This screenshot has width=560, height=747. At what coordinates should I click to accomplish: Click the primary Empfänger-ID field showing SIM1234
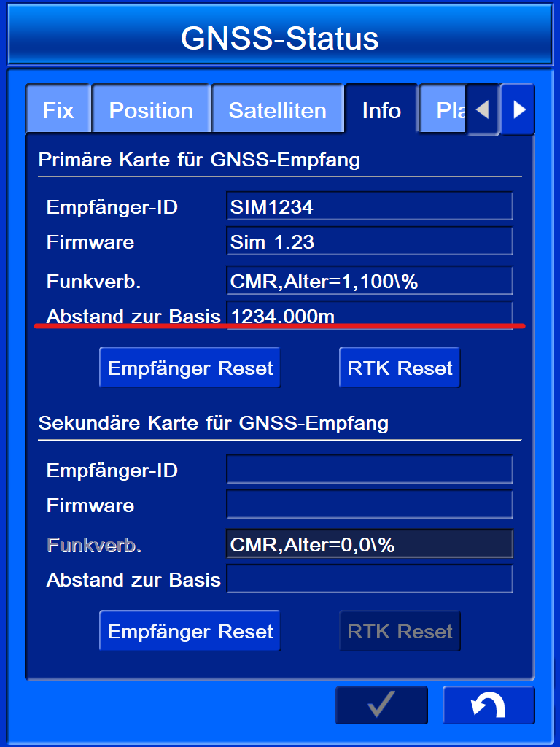[369, 206]
